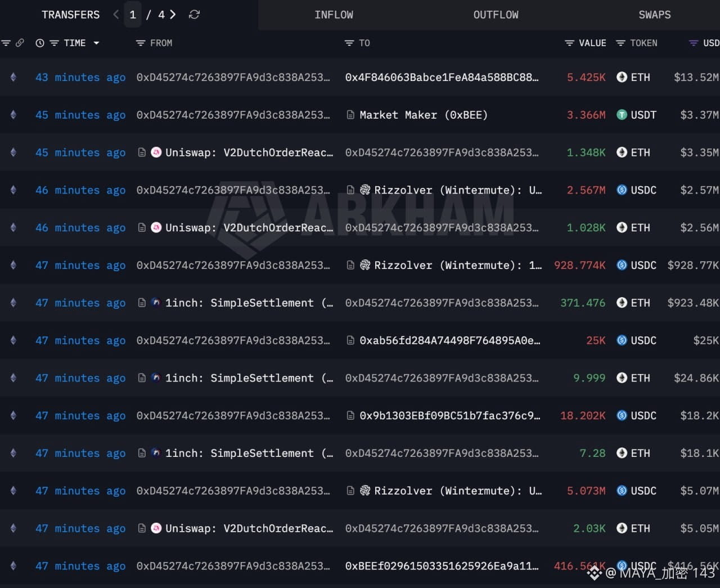This screenshot has width=720, height=588.
Task: Click the ETH token icon in the 2.03K row
Action: tap(622, 528)
